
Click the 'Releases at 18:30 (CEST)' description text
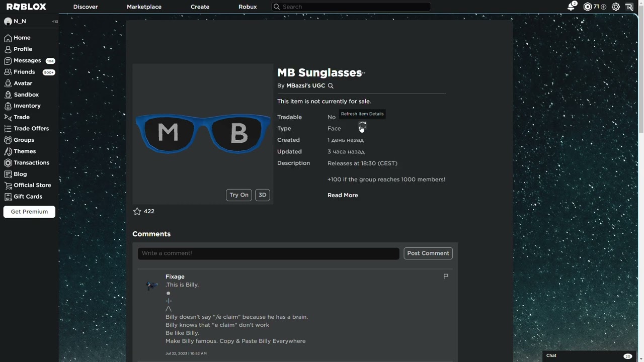[362, 163]
